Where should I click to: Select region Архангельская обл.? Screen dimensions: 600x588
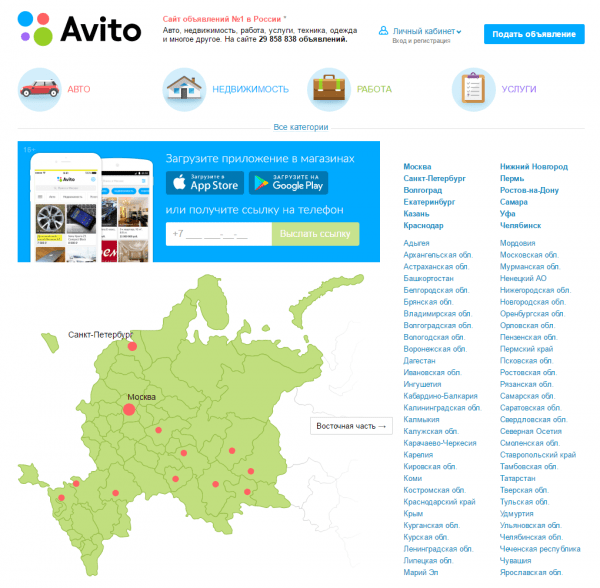[438, 255]
